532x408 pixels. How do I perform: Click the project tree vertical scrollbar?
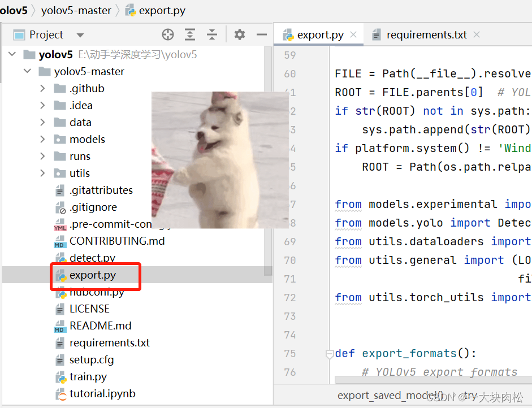point(268,160)
